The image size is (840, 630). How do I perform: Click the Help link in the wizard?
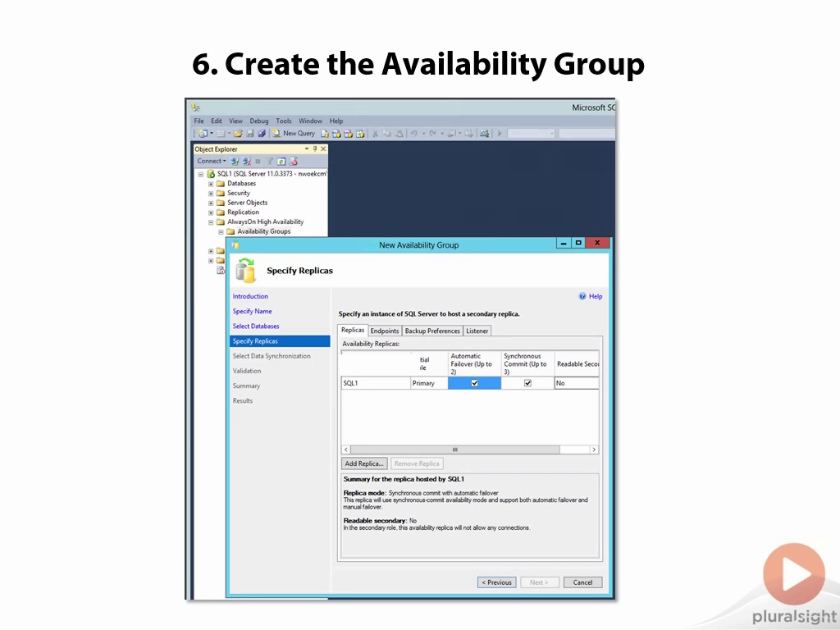[x=596, y=296]
